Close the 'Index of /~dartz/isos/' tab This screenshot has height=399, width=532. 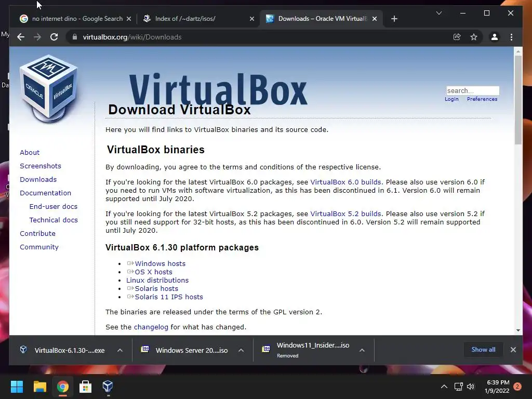click(252, 19)
